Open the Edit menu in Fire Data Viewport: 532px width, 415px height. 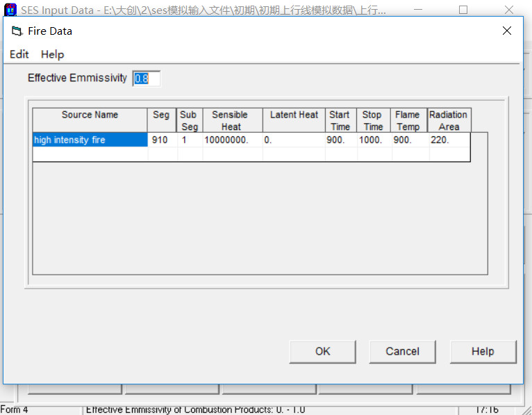pyautogui.click(x=19, y=54)
